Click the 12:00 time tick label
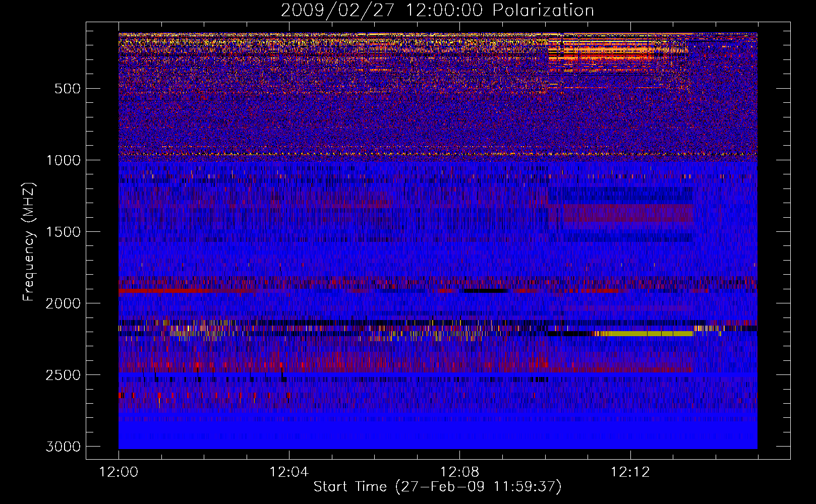816x504 pixels. pyautogui.click(x=119, y=472)
